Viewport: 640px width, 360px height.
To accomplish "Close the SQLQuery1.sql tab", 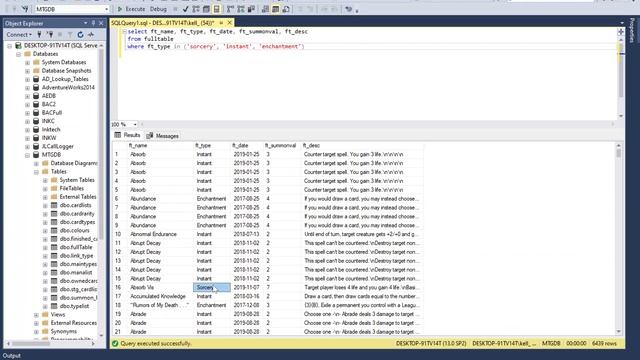I will tap(230, 23).
